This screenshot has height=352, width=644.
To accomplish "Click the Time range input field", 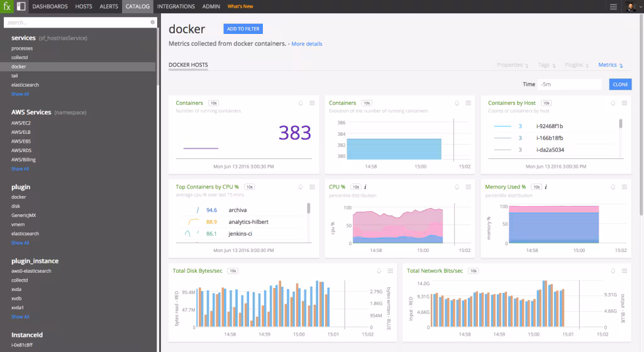I will pyautogui.click(x=570, y=84).
